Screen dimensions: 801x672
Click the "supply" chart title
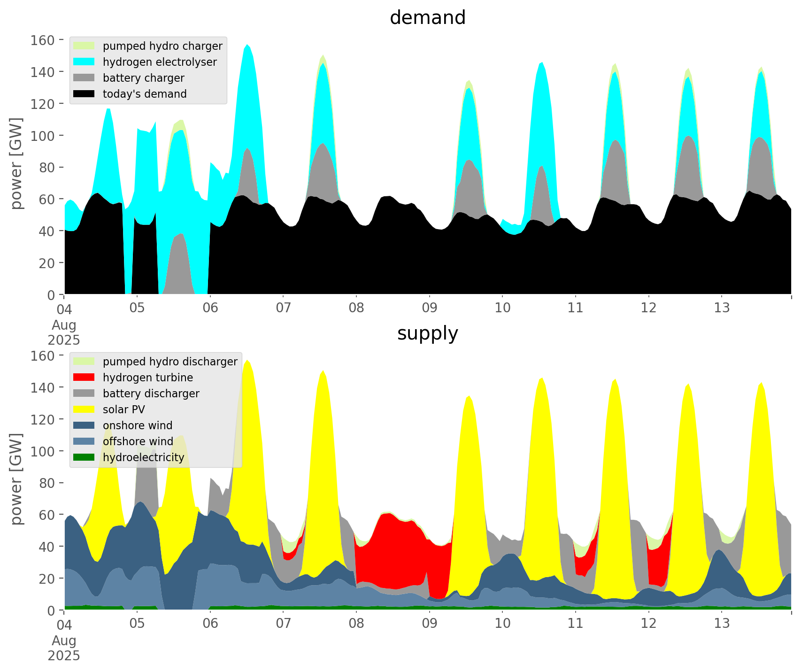pos(427,333)
